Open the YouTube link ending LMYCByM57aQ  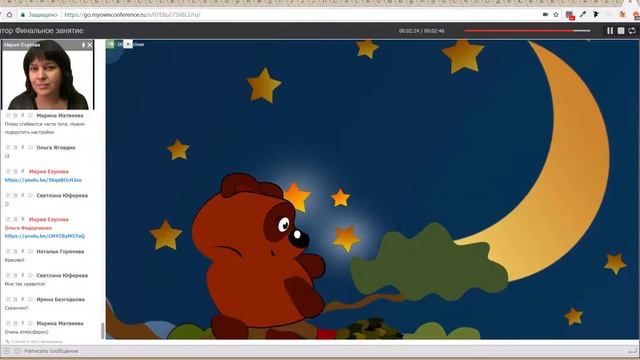(45, 236)
